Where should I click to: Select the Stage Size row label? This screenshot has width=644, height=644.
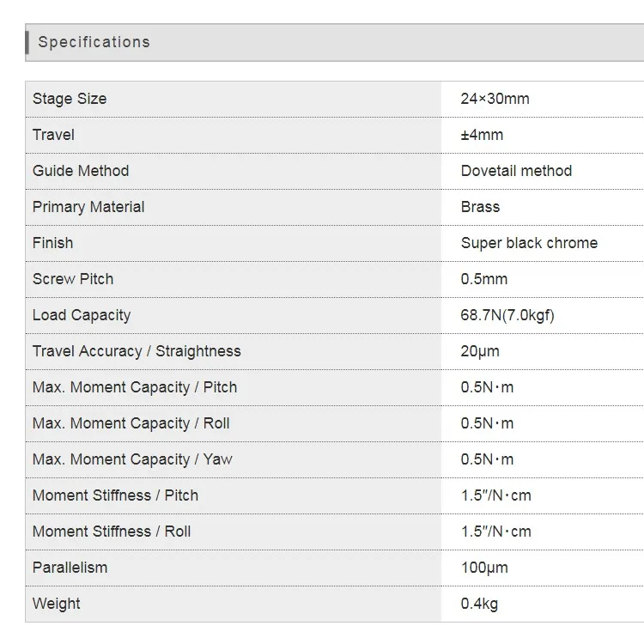pyautogui.click(x=70, y=99)
